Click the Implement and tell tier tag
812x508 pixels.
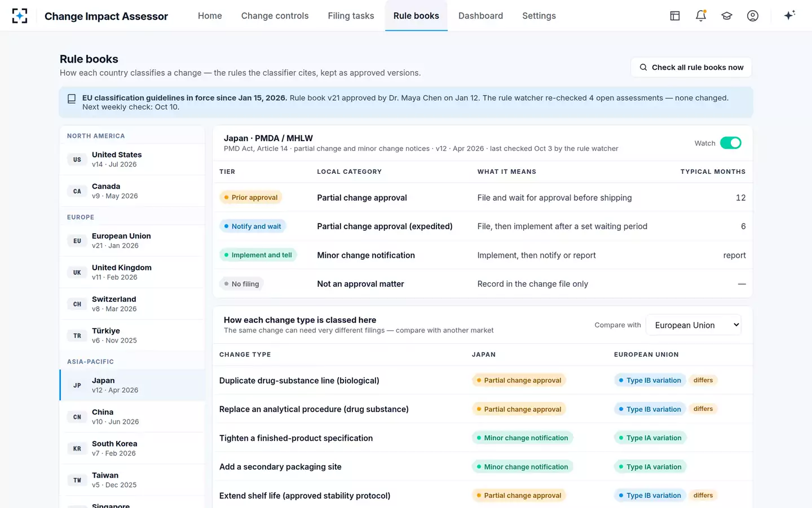258,255
